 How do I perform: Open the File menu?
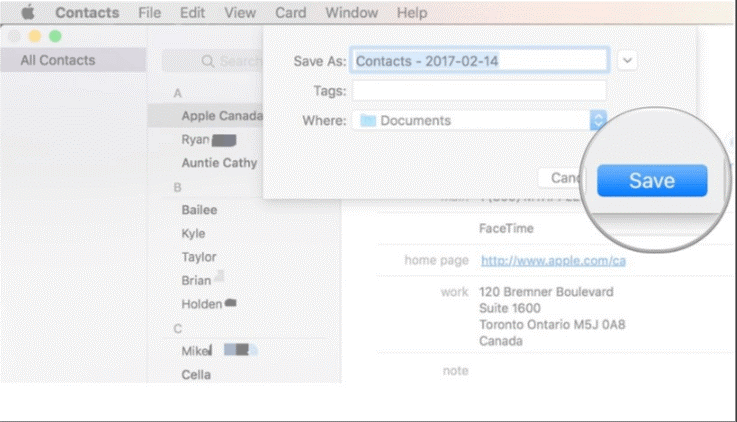point(149,13)
